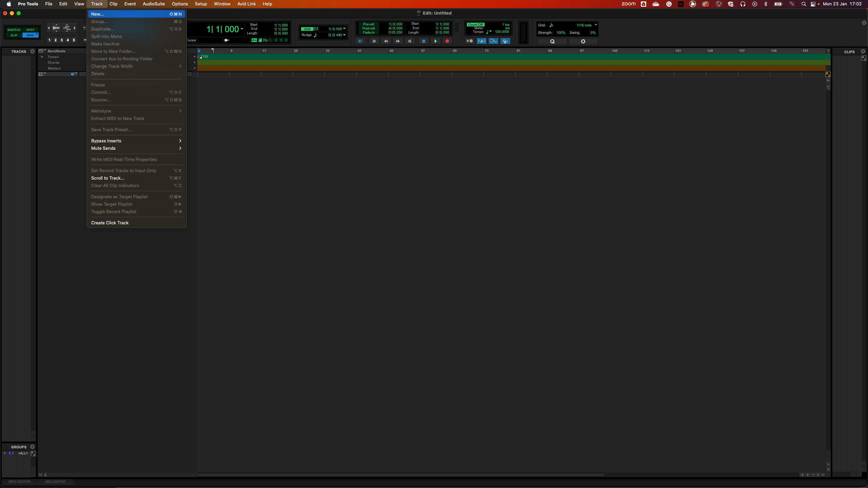
Task: Toggle Count Off in transport
Action: [475, 24]
